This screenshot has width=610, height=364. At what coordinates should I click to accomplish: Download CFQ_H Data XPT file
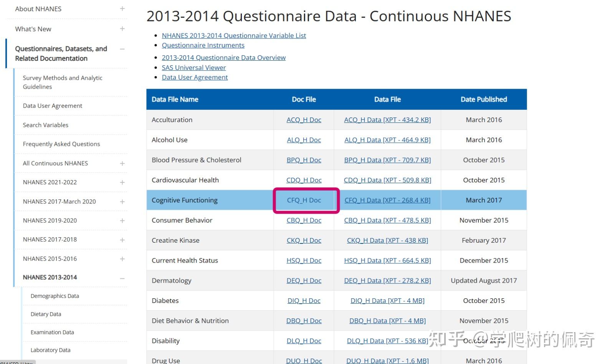pos(387,200)
